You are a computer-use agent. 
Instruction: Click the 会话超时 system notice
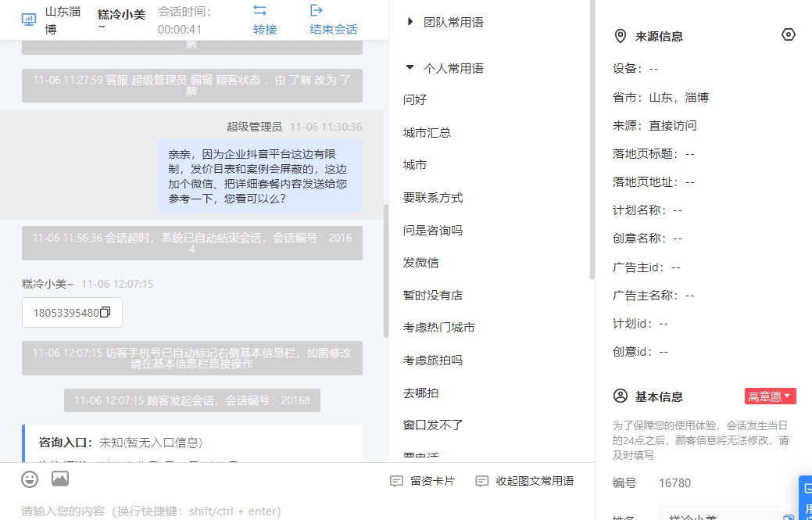tap(192, 243)
